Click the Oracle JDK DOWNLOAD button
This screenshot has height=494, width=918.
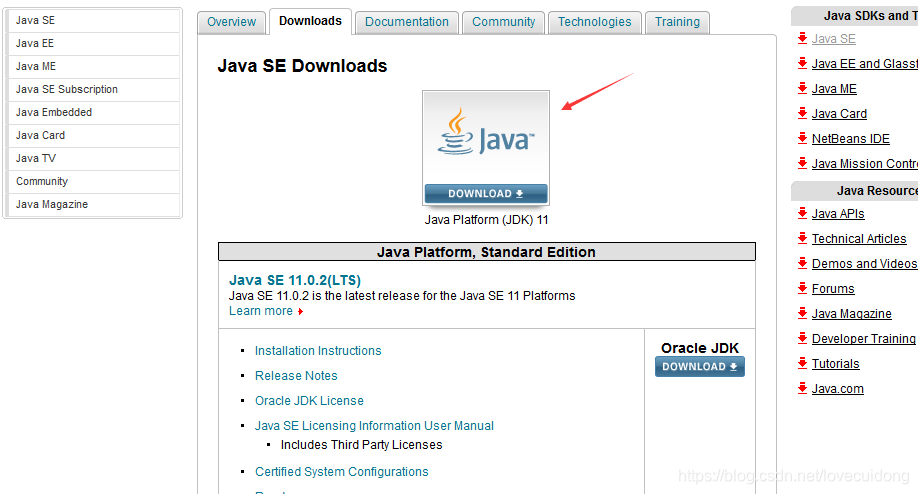click(x=700, y=366)
